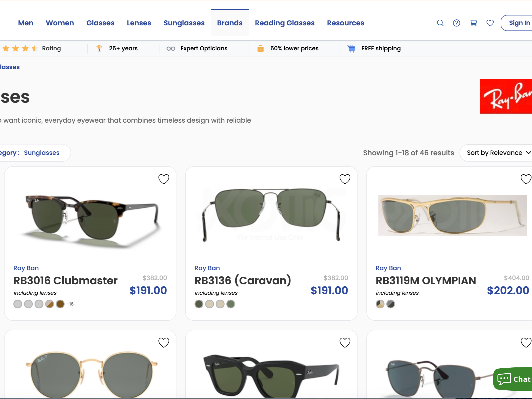Open the RB3016 Clubmaster product title

point(65,280)
